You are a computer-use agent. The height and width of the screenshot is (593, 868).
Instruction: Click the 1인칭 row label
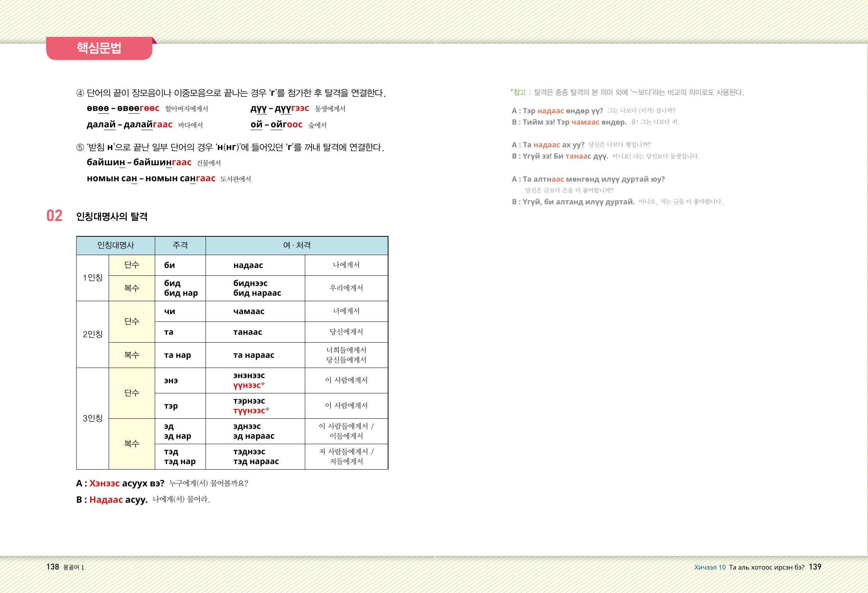point(93,278)
